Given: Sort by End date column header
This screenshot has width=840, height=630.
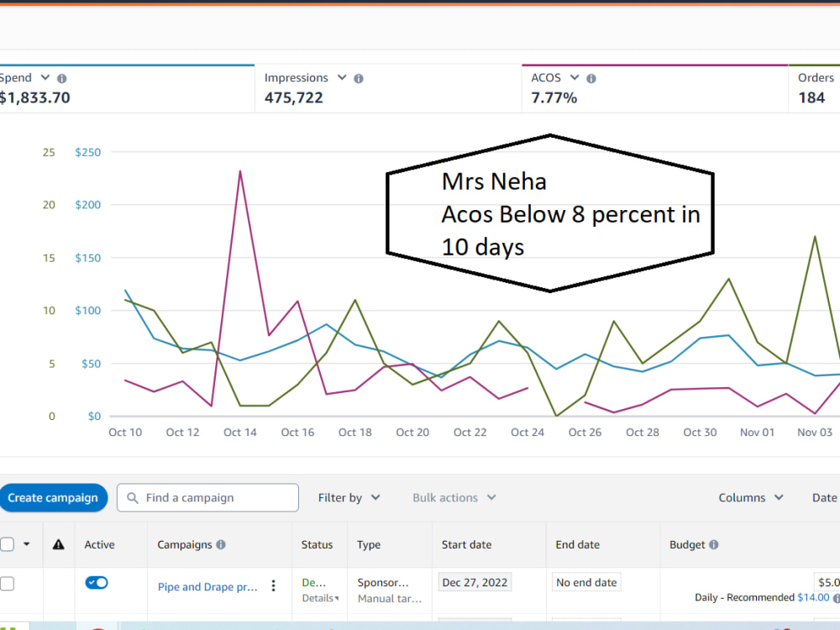Looking at the screenshot, I should point(577,544).
